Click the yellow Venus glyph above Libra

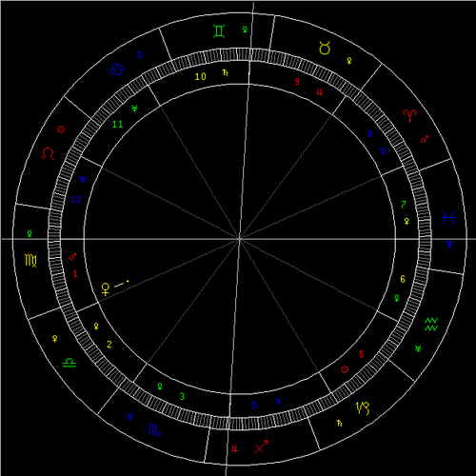(55, 339)
